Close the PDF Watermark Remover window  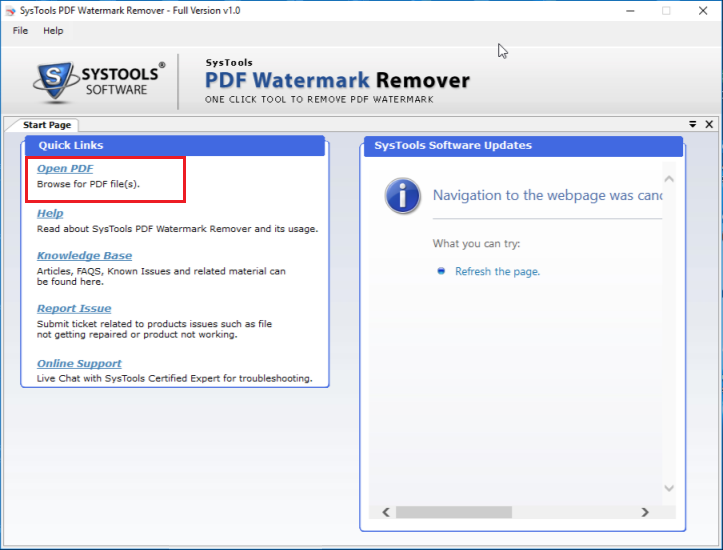tap(703, 11)
